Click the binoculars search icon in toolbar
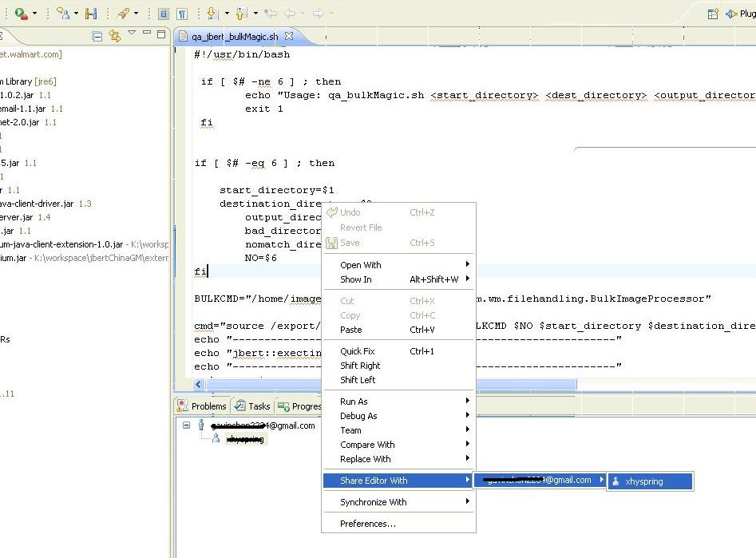Screen dimensions: 756x558 90,14
